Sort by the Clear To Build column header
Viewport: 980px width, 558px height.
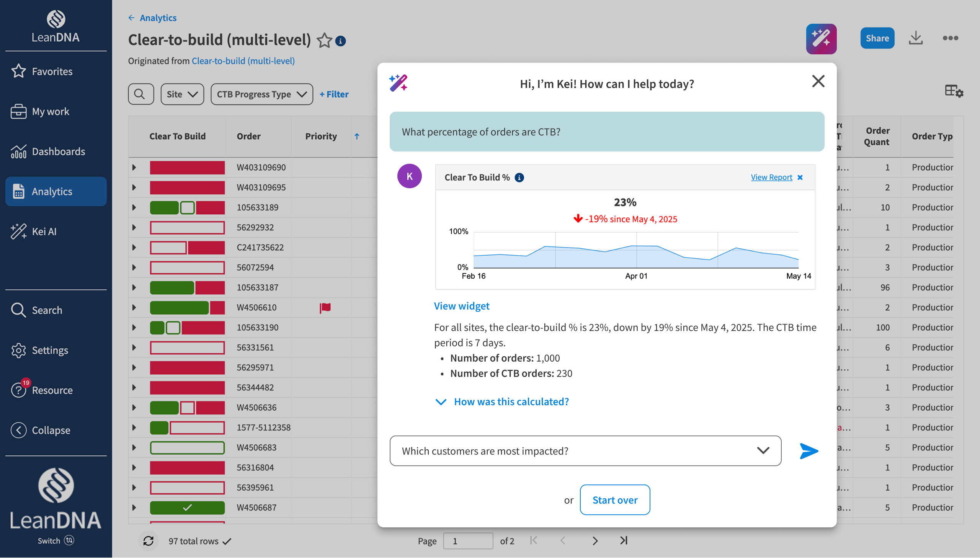[178, 136]
